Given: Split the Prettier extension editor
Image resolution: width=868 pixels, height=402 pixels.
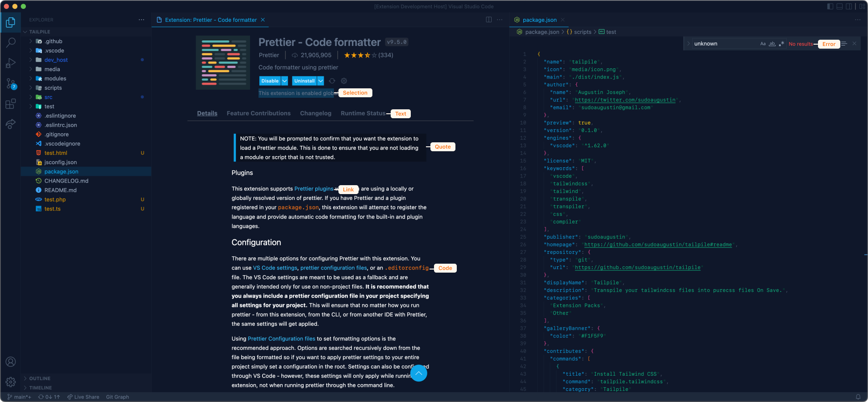Looking at the screenshot, I should (x=489, y=20).
